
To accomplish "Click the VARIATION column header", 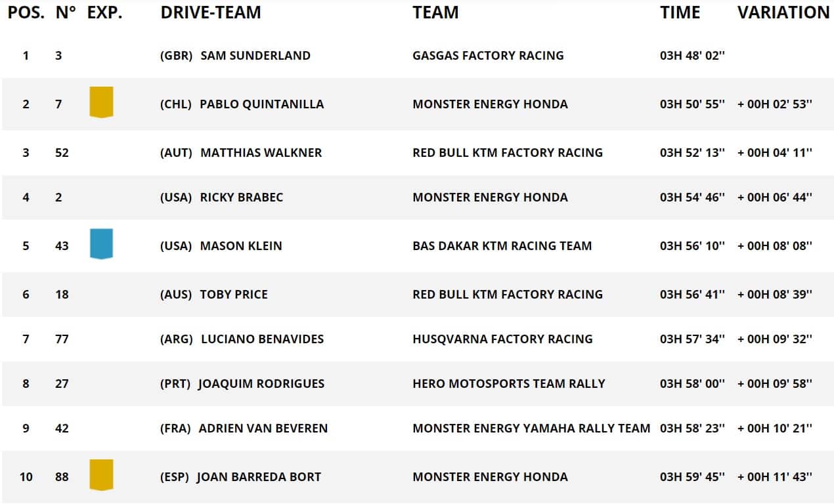I will [x=783, y=12].
